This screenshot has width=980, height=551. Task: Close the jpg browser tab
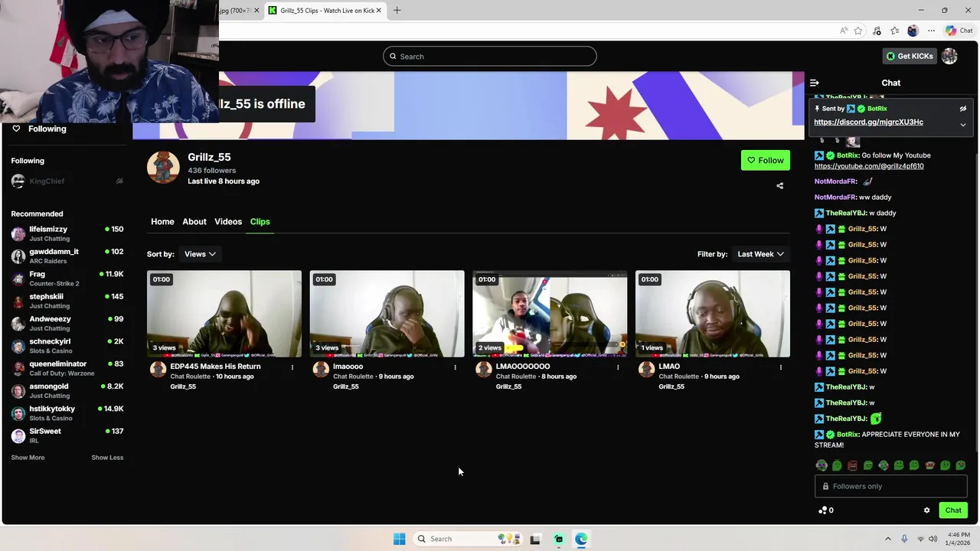tap(256, 11)
